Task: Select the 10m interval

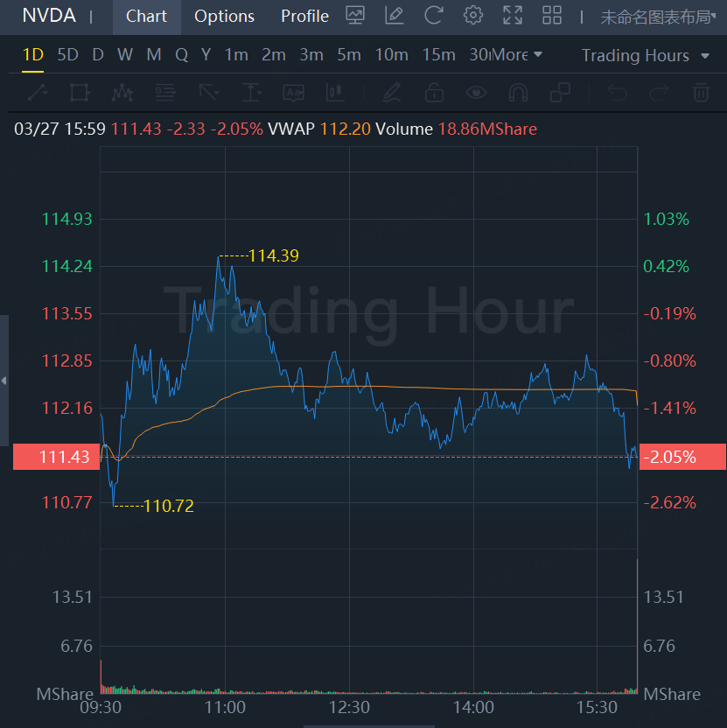Action: (x=391, y=55)
